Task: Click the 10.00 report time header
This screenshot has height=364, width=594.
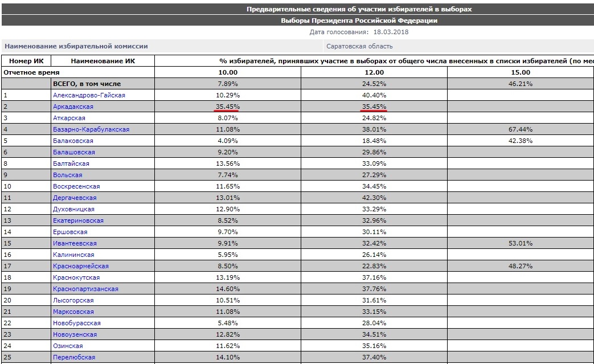Action: (228, 72)
